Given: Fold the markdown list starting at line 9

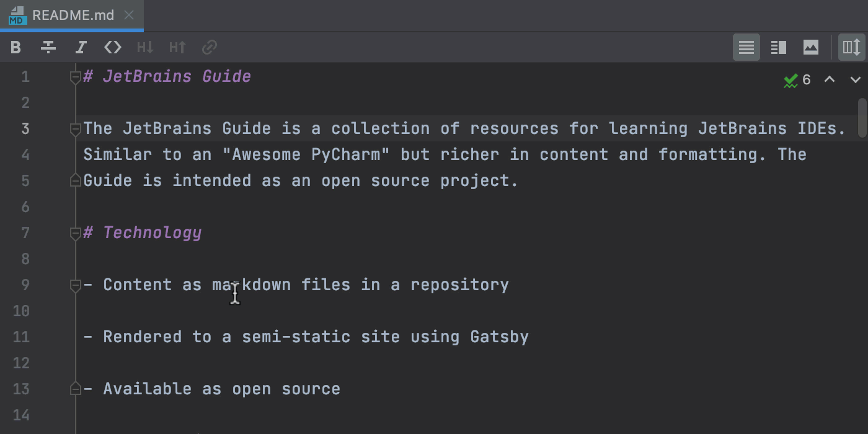Looking at the screenshot, I should pos(75,285).
